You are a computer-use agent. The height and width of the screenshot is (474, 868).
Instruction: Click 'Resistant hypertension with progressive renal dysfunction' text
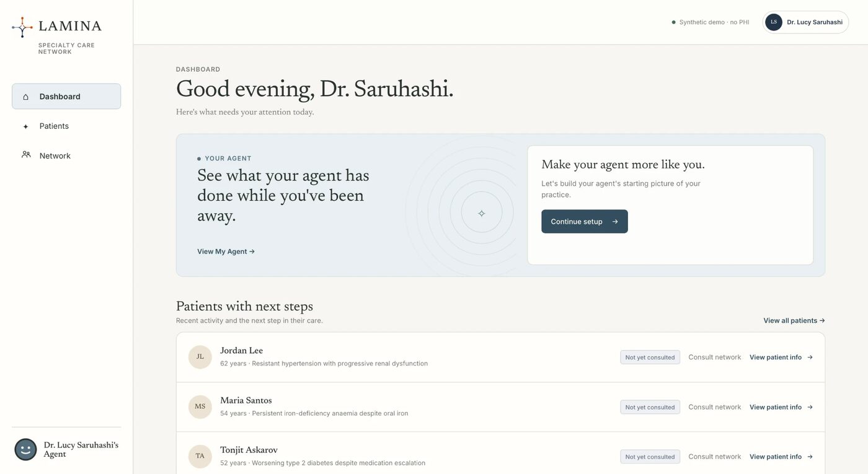[340, 364]
